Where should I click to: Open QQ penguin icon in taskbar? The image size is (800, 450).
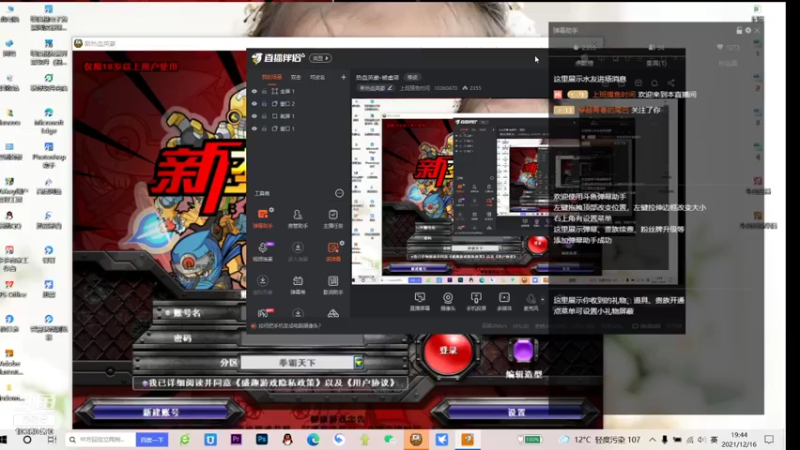pos(287,439)
